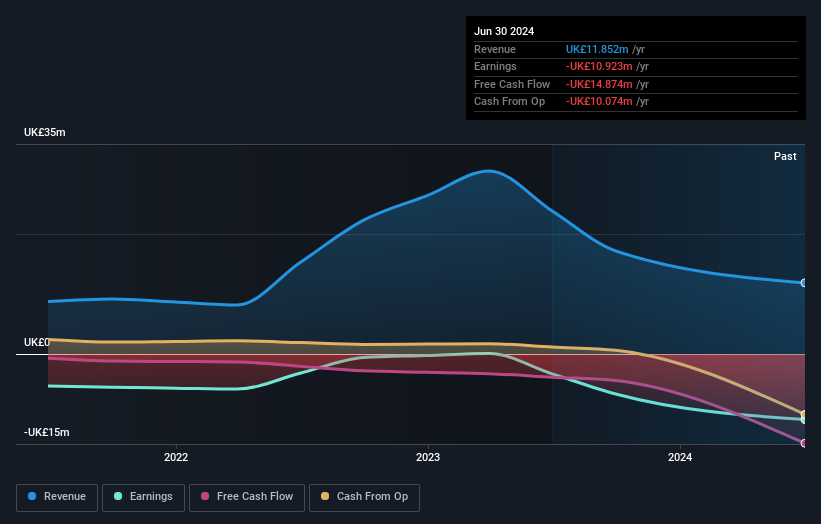Click the Earnings row label in tooltip

(x=495, y=66)
